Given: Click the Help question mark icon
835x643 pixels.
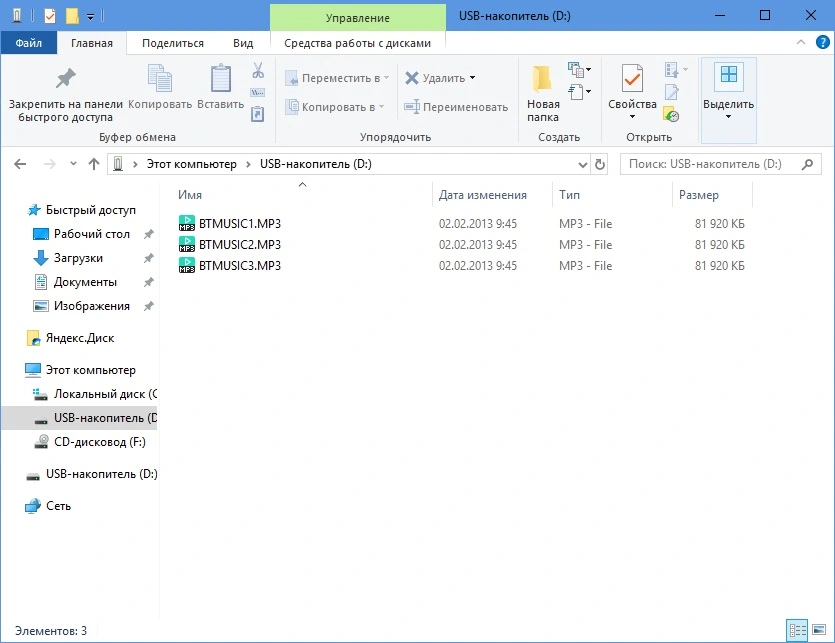Looking at the screenshot, I should 822,42.
